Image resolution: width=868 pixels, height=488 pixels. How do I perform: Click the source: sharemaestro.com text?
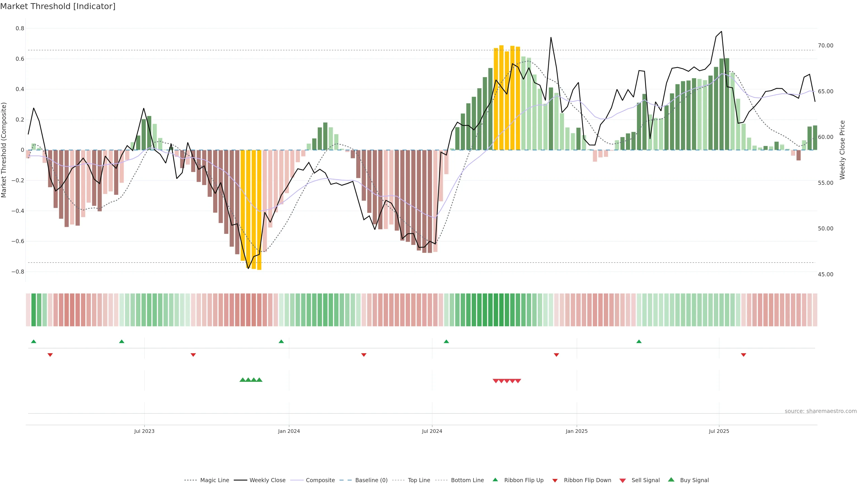[821, 411]
